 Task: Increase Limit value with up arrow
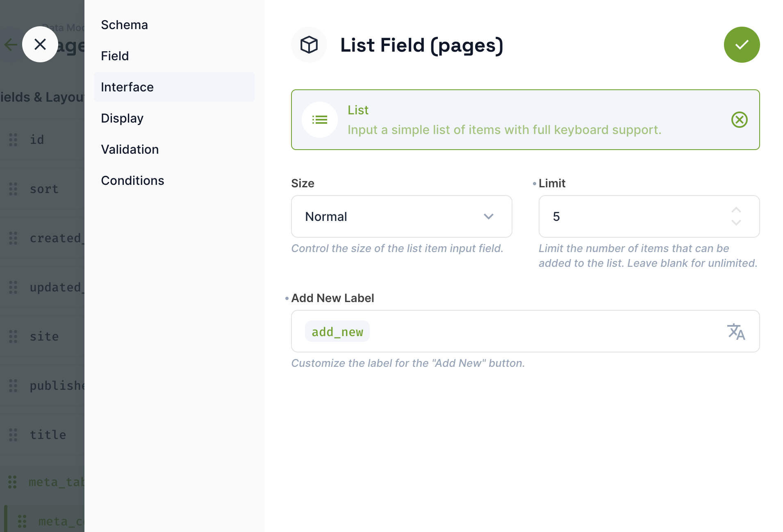tap(736, 210)
